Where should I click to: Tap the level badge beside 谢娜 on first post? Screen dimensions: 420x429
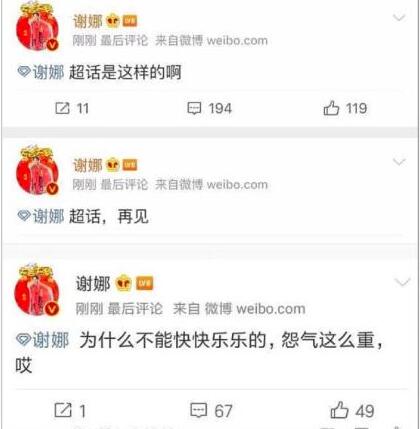point(130,21)
